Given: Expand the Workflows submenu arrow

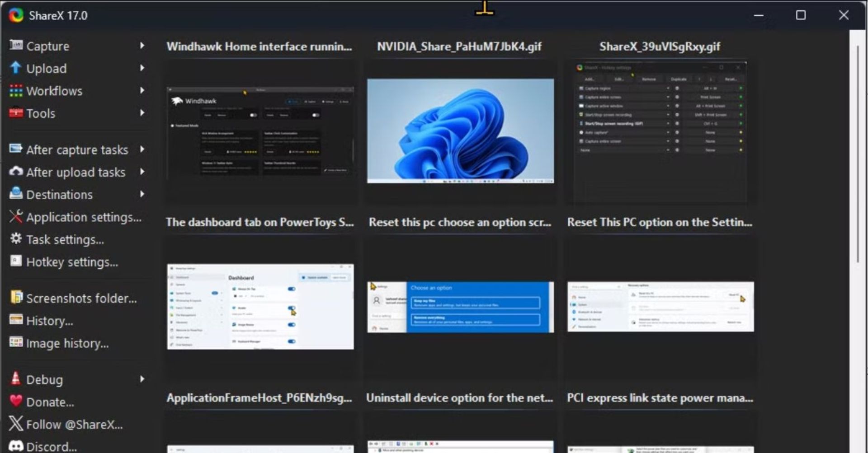Looking at the screenshot, I should [142, 90].
